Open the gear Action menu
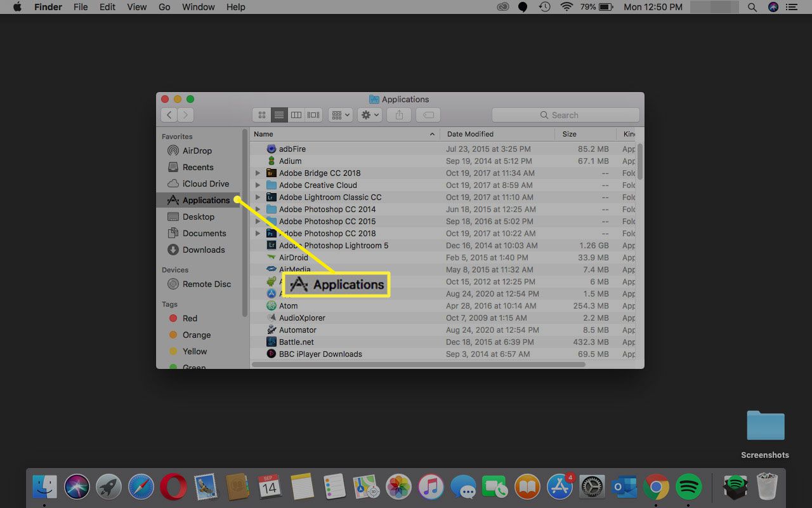The width and height of the screenshot is (812, 508). (x=369, y=115)
